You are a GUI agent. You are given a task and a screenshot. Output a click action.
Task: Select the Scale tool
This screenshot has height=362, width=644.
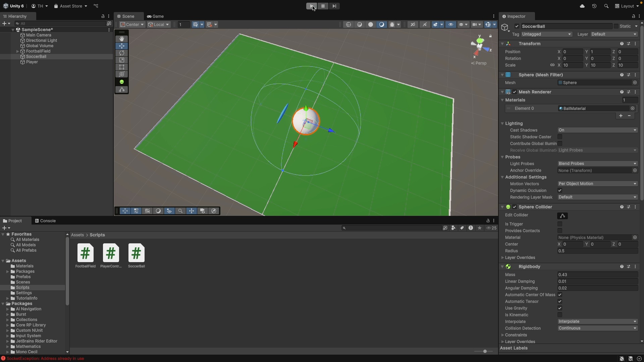coord(122,60)
